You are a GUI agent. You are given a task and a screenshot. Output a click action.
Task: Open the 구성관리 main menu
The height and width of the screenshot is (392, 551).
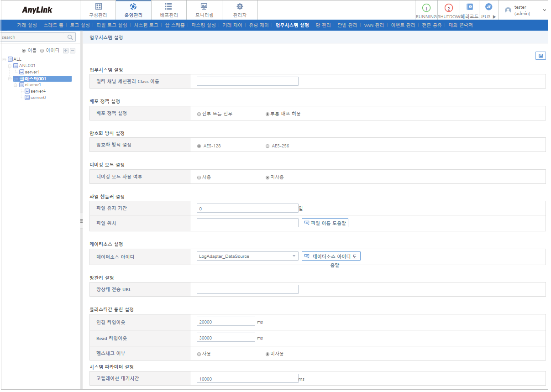98,10
